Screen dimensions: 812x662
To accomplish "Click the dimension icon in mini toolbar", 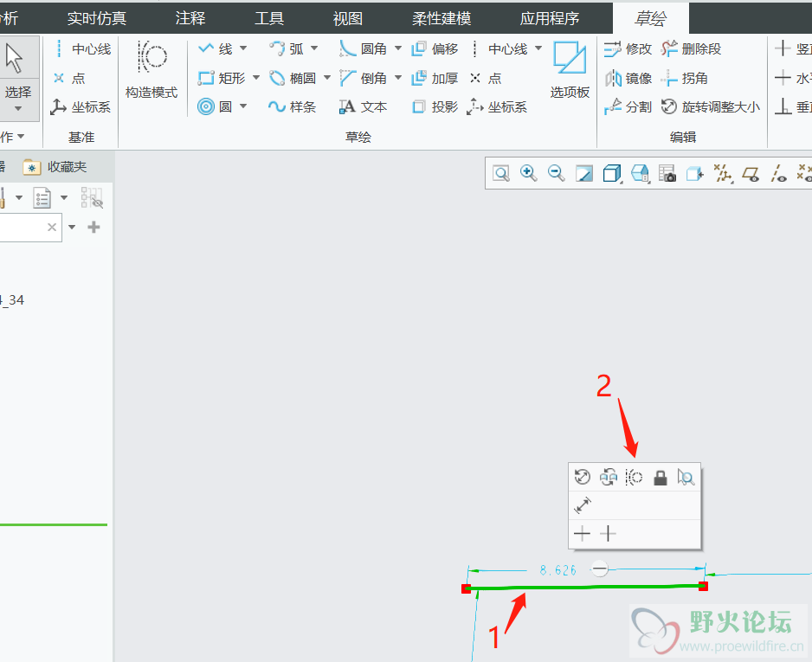I will coord(583,505).
